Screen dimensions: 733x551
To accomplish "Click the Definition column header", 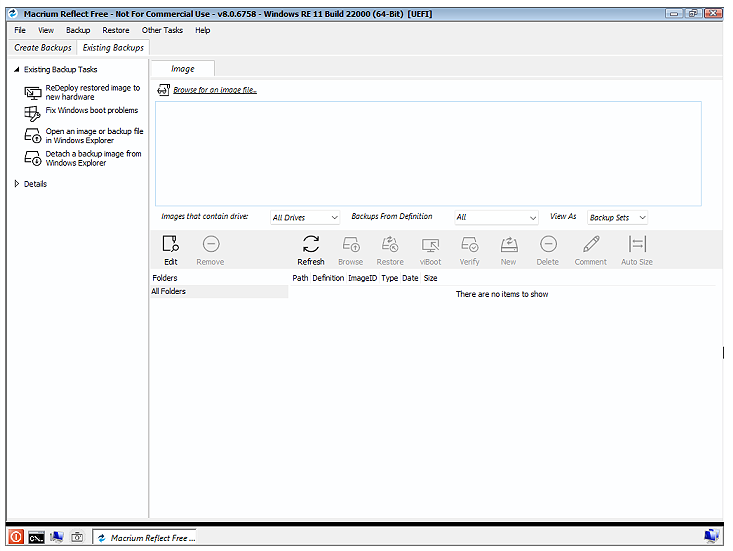I will pyautogui.click(x=328, y=278).
